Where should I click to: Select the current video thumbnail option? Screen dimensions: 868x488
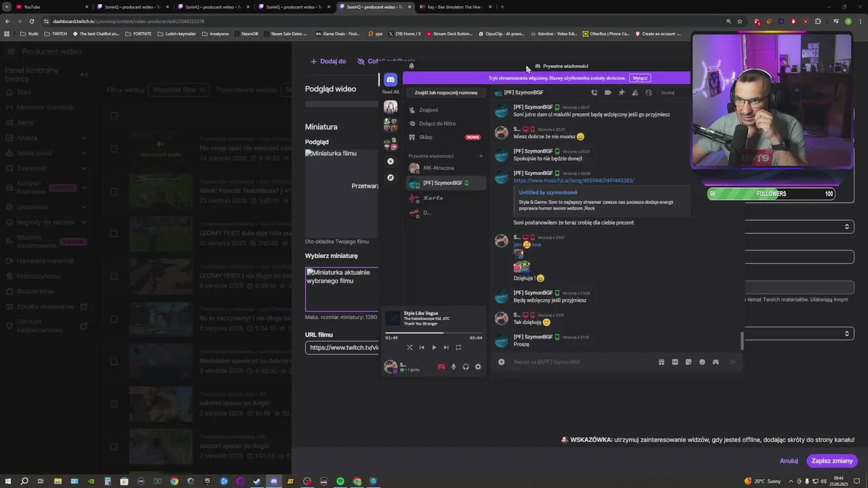pos(342,289)
